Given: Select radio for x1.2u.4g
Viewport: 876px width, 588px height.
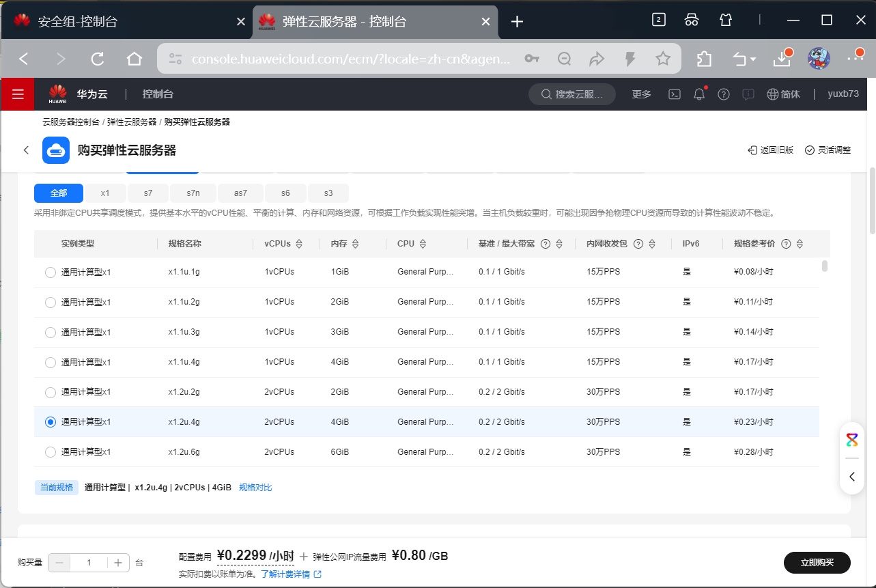Looking at the screenshot, I should [x=50, y=422].
